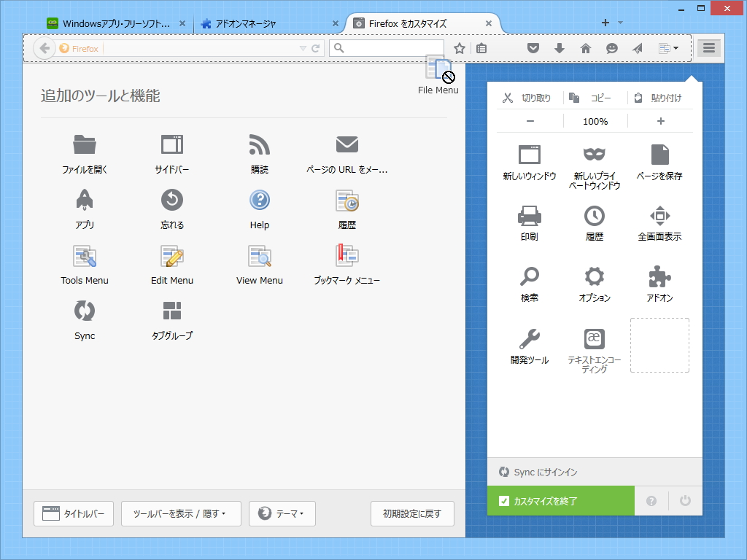Select the email page URL envelope icon
Viewport: 747px width, 560px height.
coord(347,144)
